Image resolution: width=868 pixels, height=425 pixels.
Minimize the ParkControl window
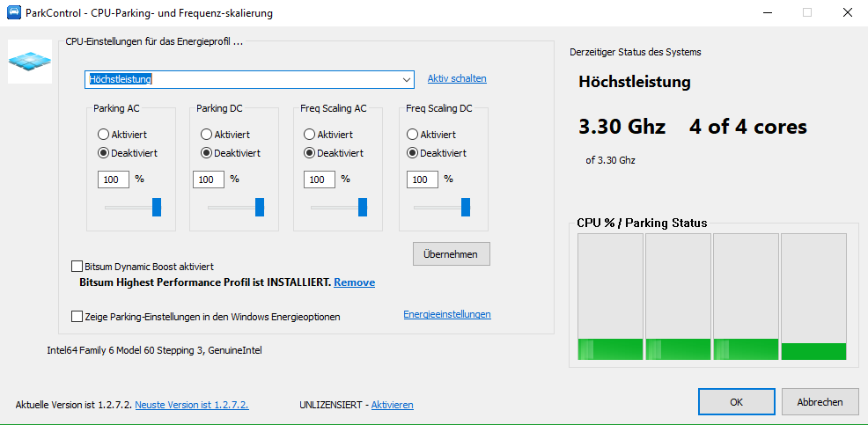coord(767,12)
